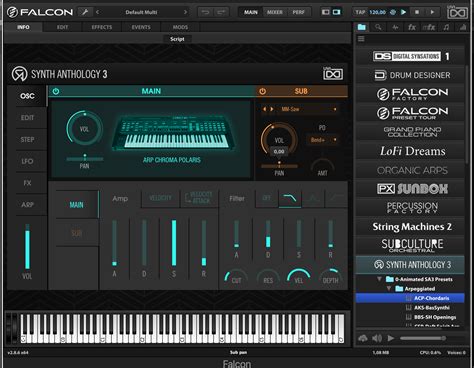Open the fx browser icon

pyautogui.click(x=412, y=27)
